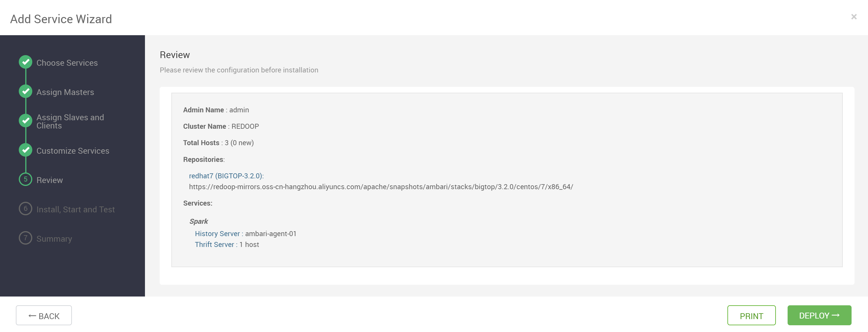Click the repository URL text

(x=381, y=187)
